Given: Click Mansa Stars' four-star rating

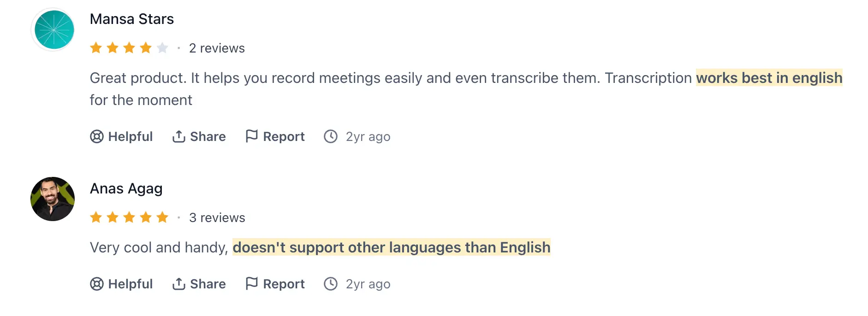Looking at the screenshot, I should click(x=129, y=48).
